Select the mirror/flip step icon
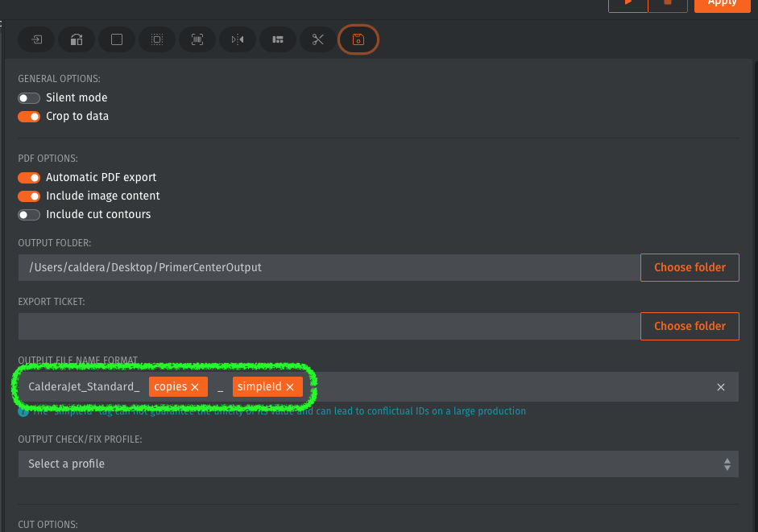 click(237, 39)
